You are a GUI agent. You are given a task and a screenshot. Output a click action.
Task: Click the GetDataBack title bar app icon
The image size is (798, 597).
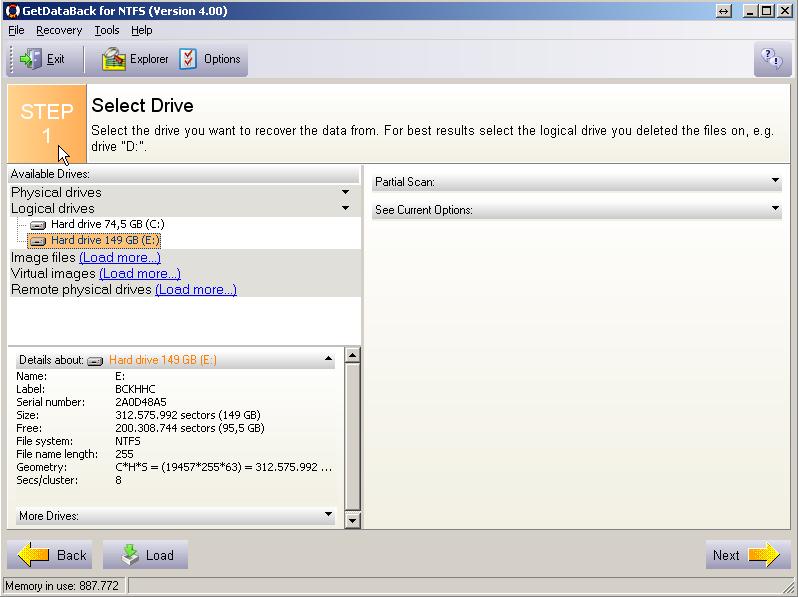tap(12, 11)
